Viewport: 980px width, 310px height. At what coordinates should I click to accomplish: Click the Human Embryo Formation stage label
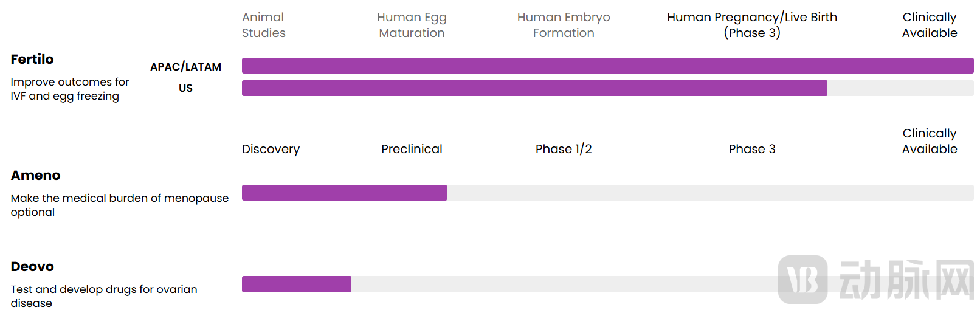(x=564, y=25)
